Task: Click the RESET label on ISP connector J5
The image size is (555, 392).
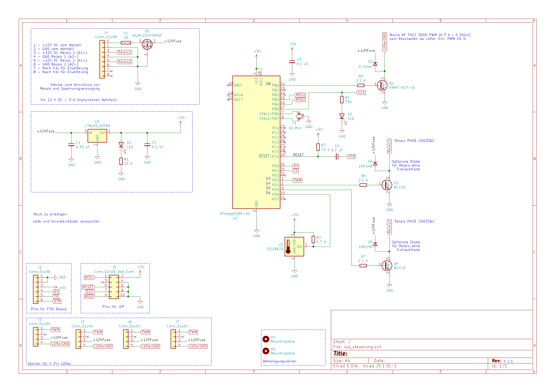Action: (x=89, y=287)
